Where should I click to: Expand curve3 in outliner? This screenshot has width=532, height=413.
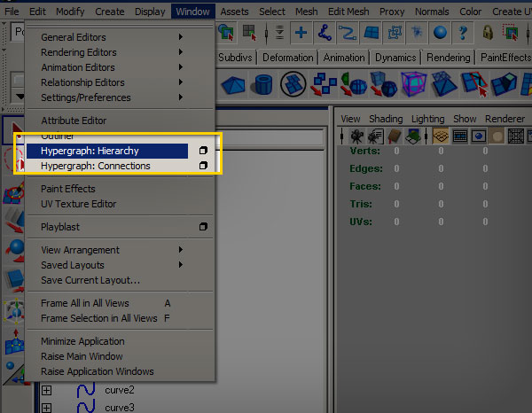[46, 408]
